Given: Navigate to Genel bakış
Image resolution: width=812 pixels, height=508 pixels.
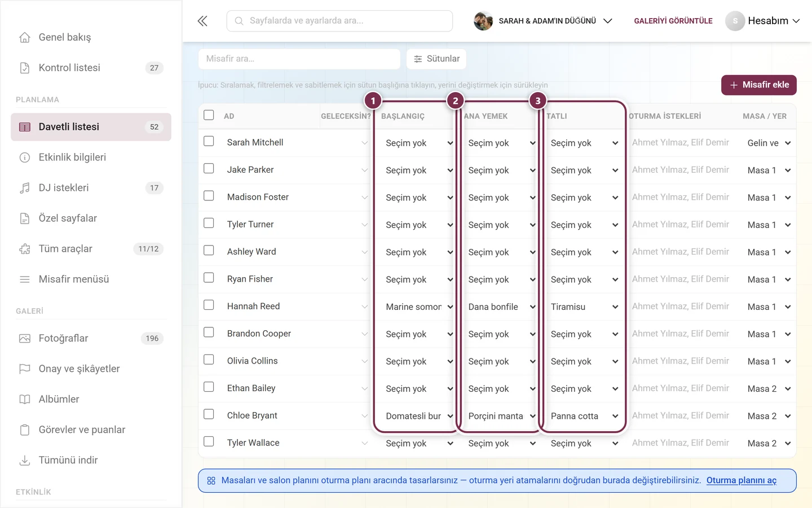Looking at the screenshot, I should [x=91, y=37].
